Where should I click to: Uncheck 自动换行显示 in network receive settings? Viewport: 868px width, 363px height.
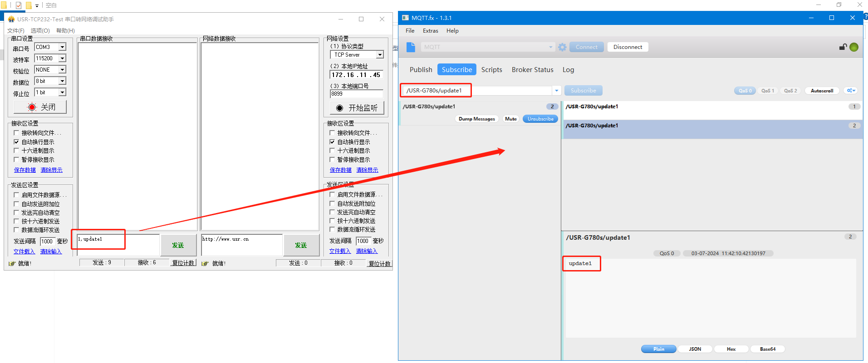[332, 142]
